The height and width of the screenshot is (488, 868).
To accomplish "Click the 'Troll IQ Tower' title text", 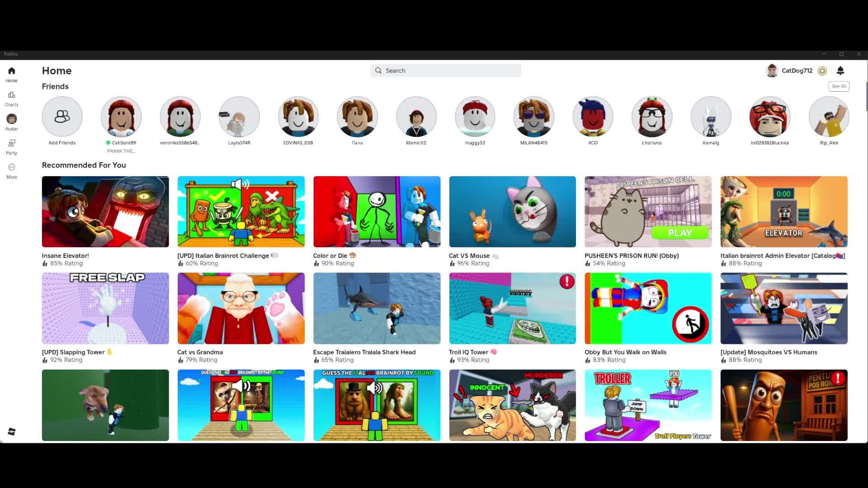I will click(468, 352).
